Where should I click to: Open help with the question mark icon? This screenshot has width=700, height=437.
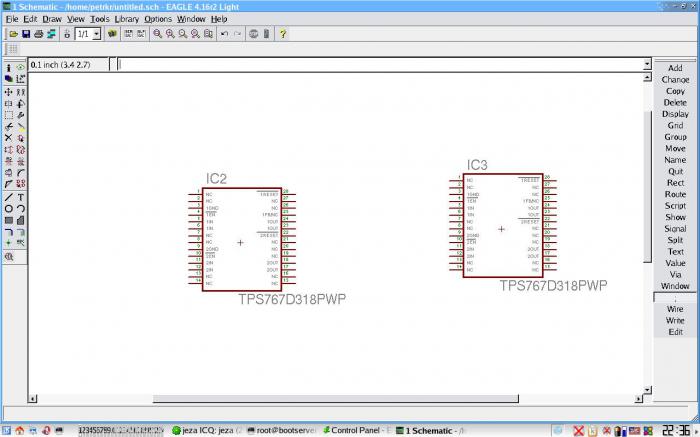pos(283,34)
